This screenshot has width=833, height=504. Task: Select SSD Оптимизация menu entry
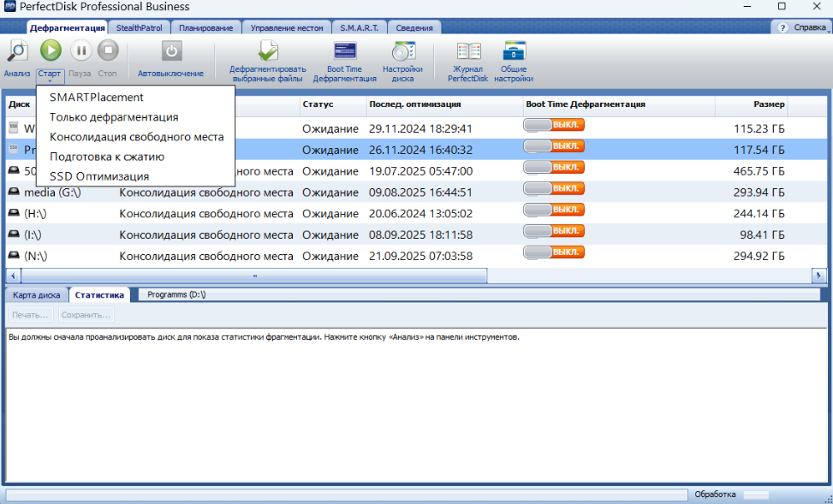tap(99, 176)
